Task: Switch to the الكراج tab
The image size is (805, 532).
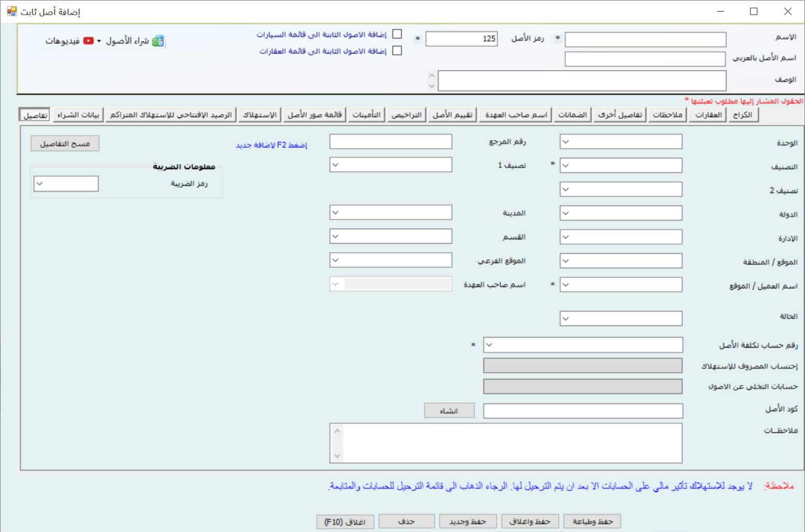Action: (743, 115)
